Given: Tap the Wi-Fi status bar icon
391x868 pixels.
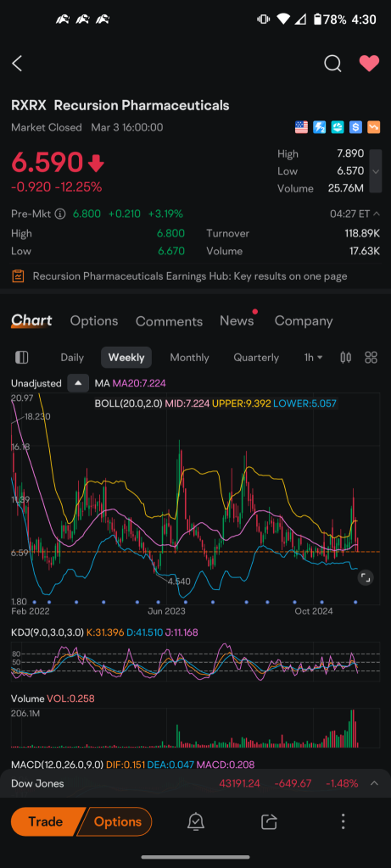Looking at the screenshot, I should tap(283, 19).
